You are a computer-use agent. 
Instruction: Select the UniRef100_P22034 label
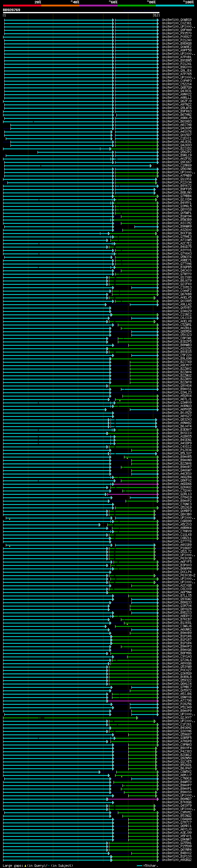176,182
